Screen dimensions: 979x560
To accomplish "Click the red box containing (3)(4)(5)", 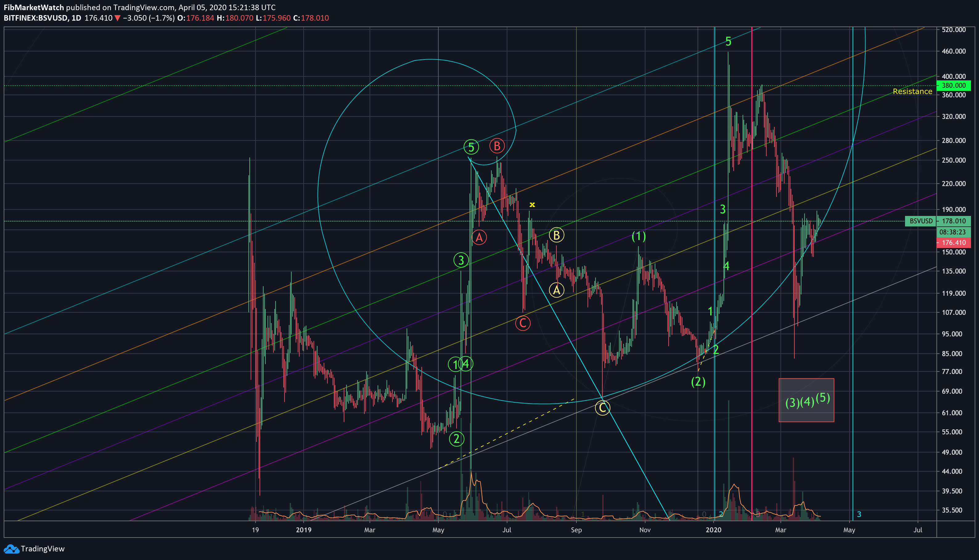I will (807, 400).
